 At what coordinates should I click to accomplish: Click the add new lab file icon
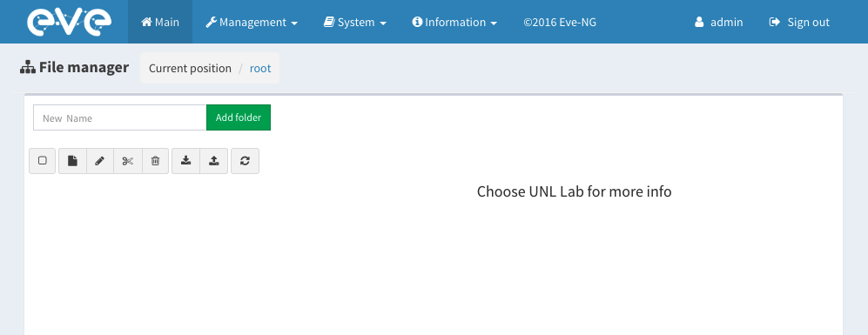(x=72, y=161)
